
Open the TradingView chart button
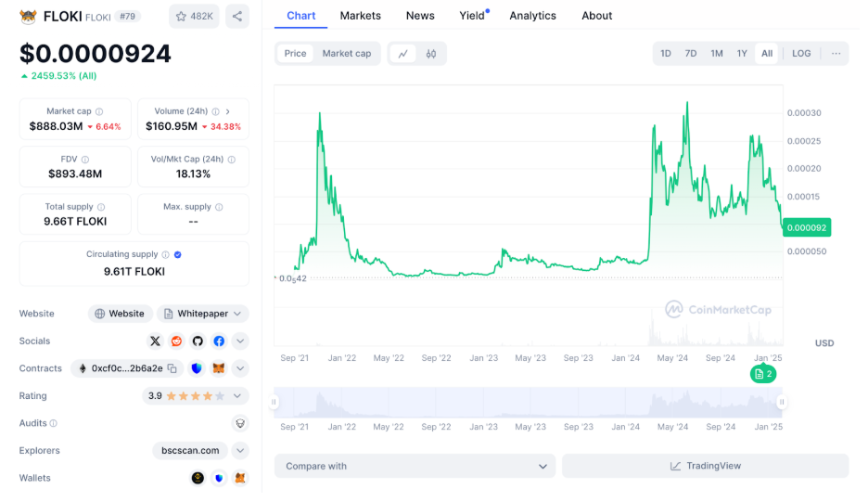click(x=705, y=466)
